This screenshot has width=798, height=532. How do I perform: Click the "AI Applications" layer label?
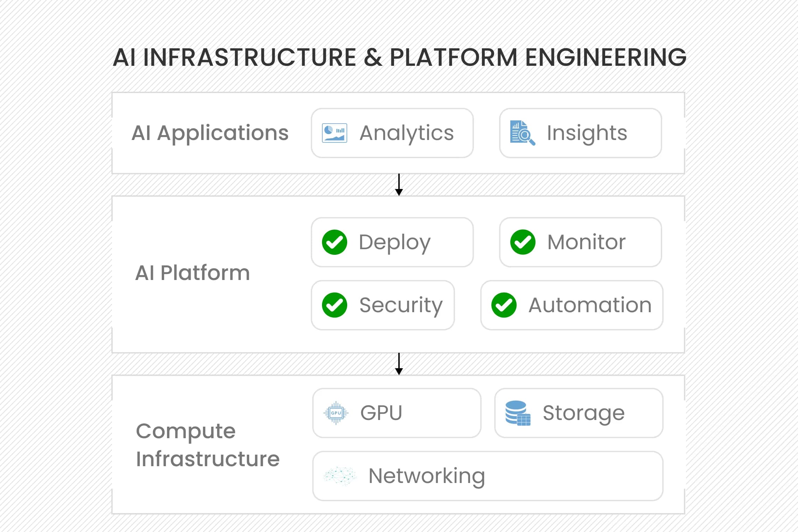tap(210, 133)
